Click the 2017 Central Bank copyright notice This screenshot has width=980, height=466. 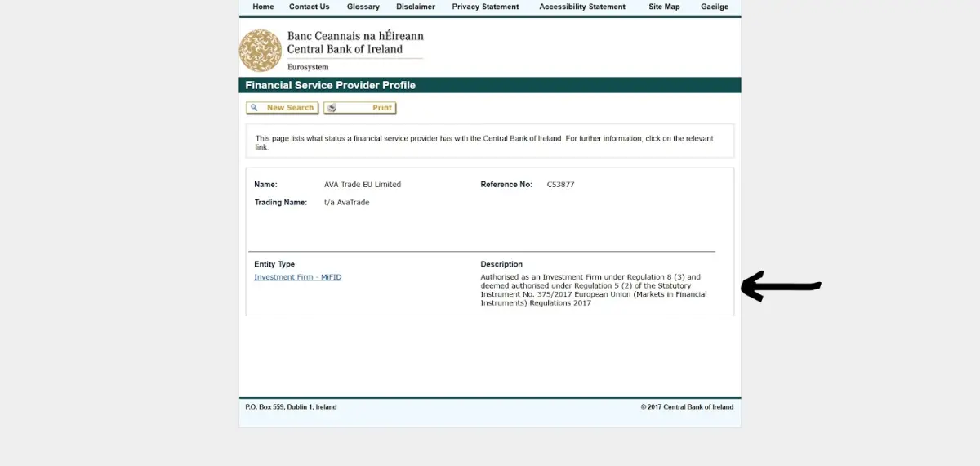click(687, 407)
